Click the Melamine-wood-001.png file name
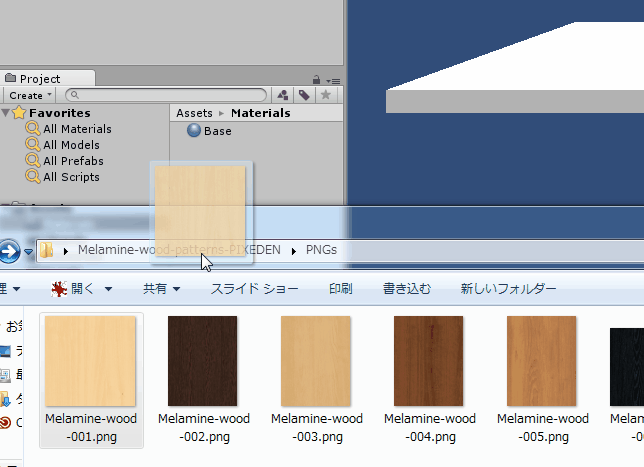Screen dimensions: 644x467 click(91, 428)
